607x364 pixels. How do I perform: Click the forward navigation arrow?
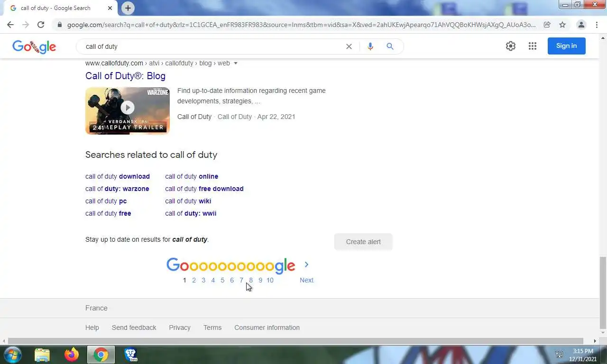26,25
